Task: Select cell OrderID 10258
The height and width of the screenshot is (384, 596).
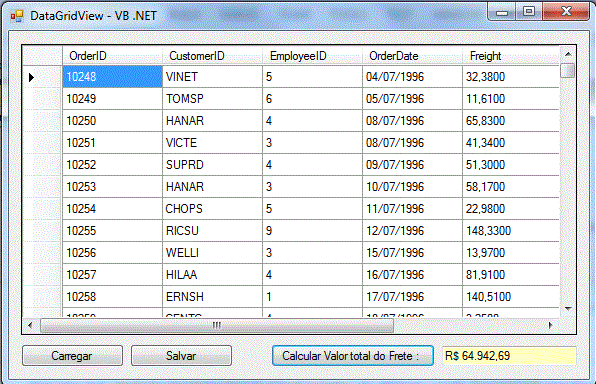Action: click(x=113, y=297)
